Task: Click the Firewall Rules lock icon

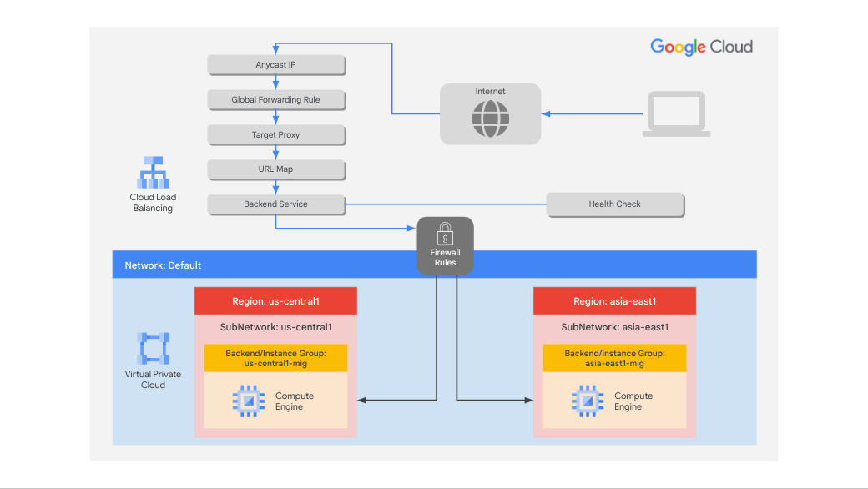Action: pos(445,234)
